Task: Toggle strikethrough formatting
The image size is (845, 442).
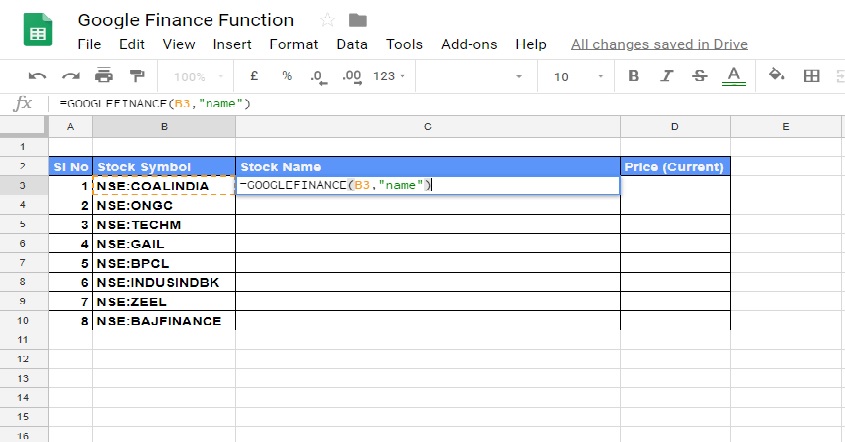Action: point(700,76)
